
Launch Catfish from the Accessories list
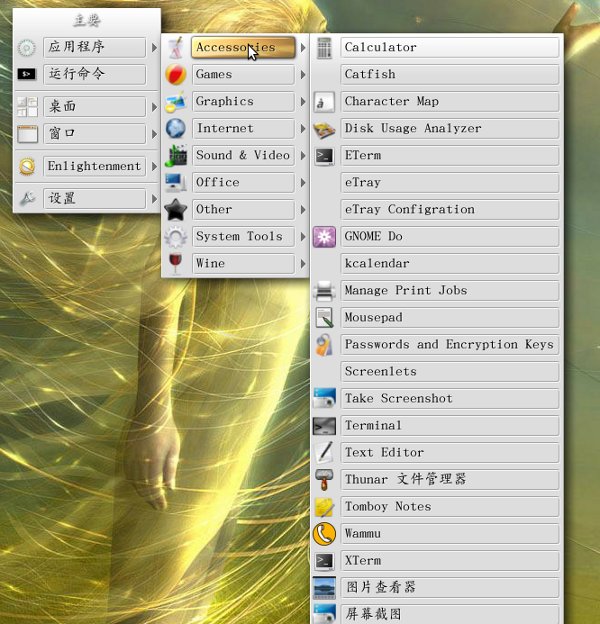pyautogui.click(x=450, y=75)
